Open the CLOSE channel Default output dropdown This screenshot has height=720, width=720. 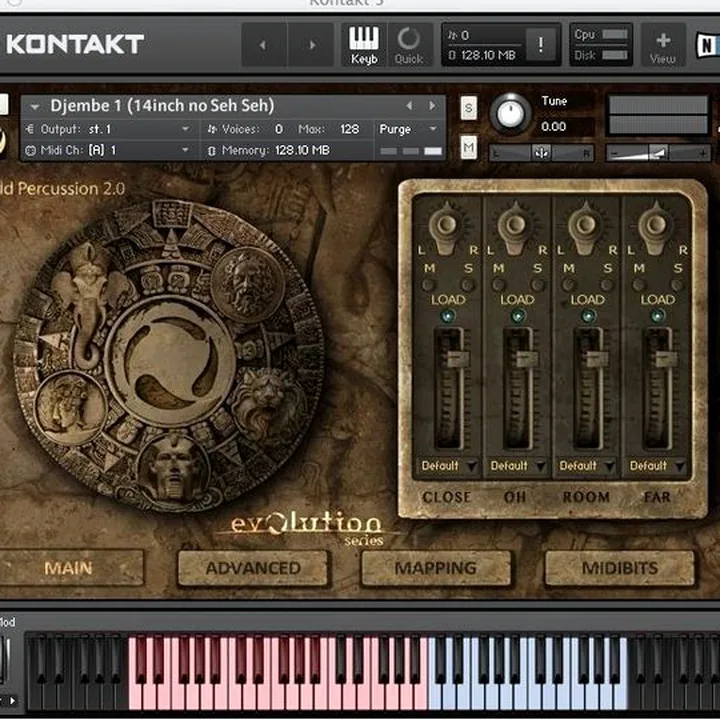(x=448, y=466)
